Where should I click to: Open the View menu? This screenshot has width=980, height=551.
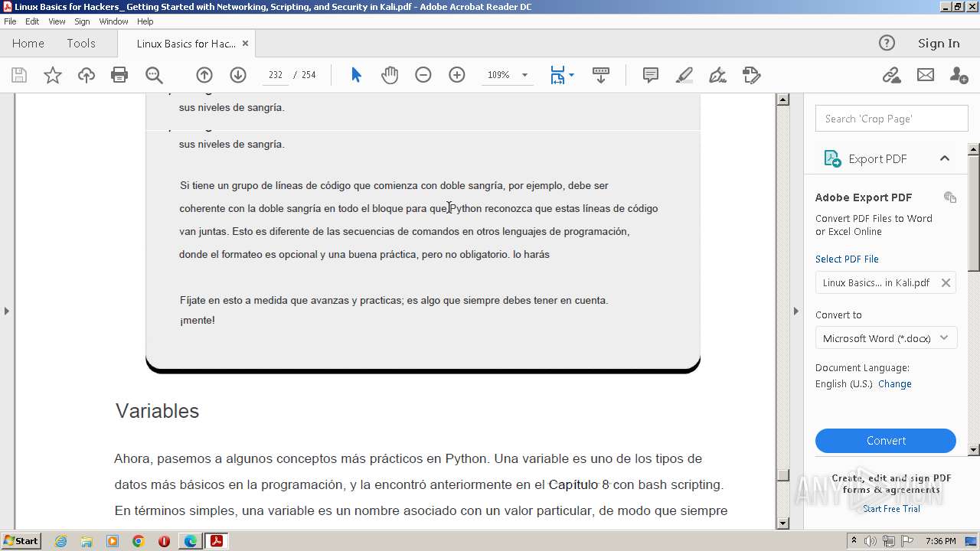pyautogui.click(x=57, y=21)
